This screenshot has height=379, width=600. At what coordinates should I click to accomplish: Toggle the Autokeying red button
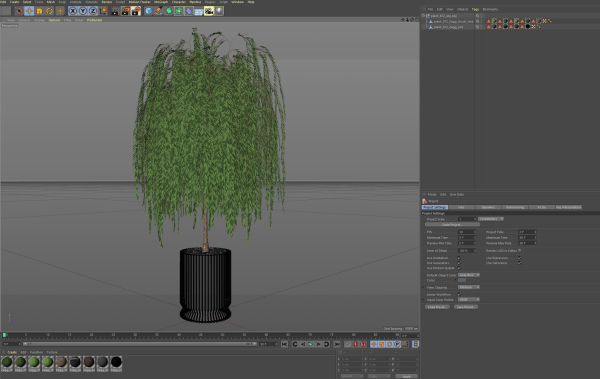pos(355,344)
